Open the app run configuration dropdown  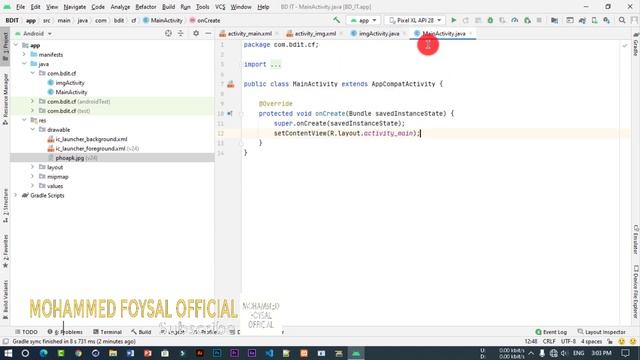pyautogui.click(x=363, y=20)
